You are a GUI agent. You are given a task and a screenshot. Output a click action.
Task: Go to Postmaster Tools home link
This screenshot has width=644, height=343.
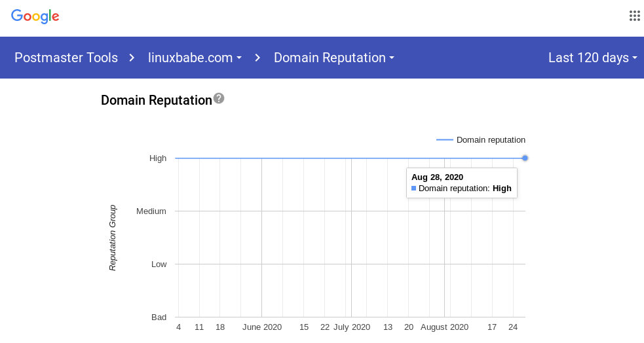point(66,58)
